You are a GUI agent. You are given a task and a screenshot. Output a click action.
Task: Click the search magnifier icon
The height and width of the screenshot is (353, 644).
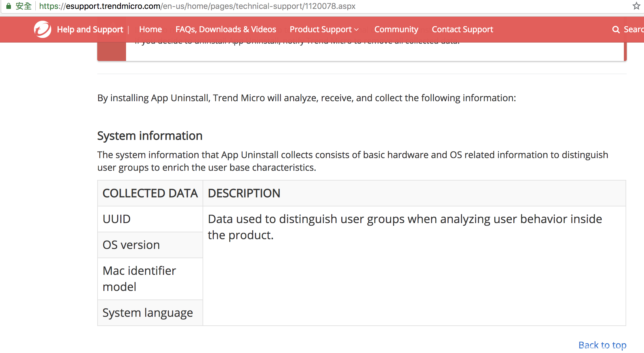[x=616, y=30]
